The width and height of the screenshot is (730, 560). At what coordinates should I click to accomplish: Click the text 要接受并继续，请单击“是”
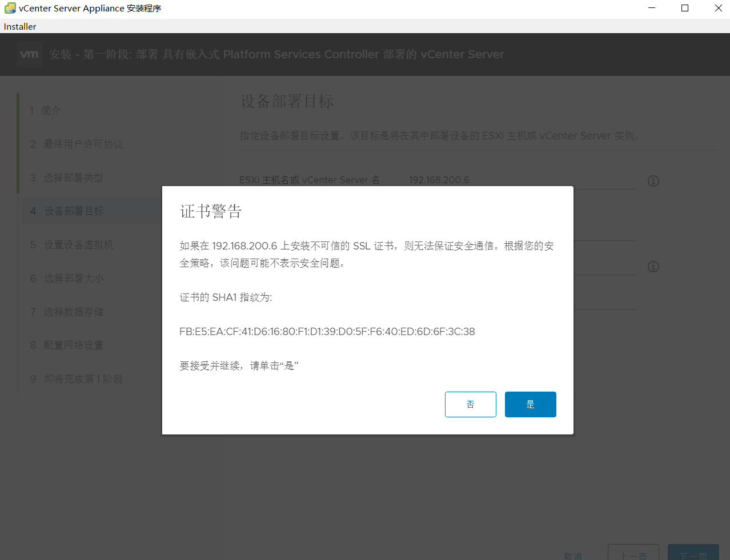click(239, 366)
